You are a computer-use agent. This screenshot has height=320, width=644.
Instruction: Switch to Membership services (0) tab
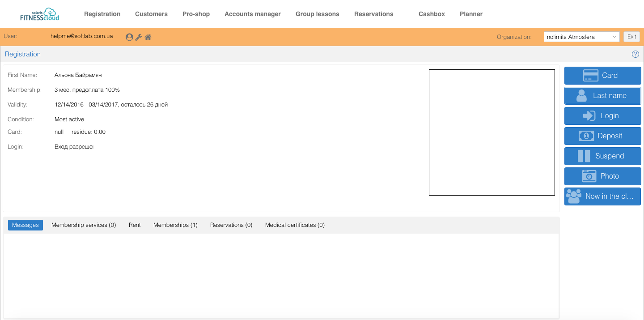(84, 225)
